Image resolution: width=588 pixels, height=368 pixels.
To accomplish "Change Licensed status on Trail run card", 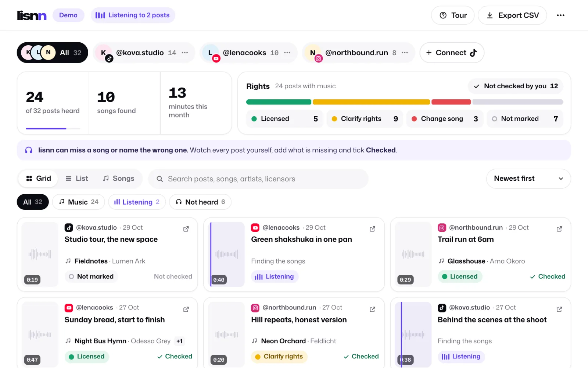I will [x=460, y=276].
